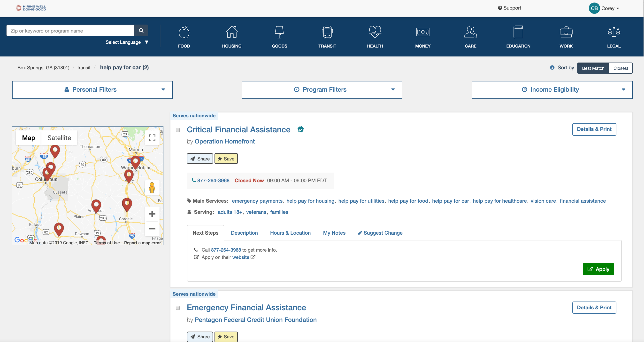This screenshot has width=644, height=342.
Task: Open Pentagon Federal Credit Union Foundation link
Action: [255, 320]
